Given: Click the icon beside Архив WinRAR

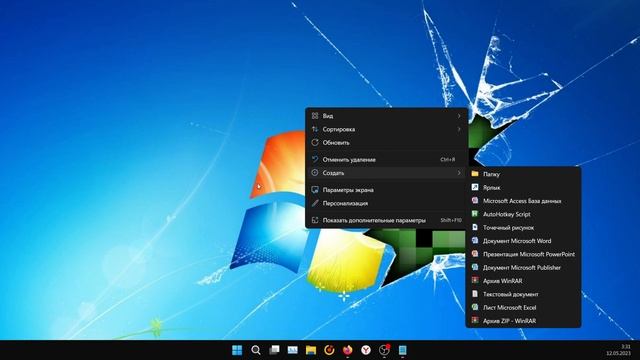Looking at the screenshot, I should [475, 280].
